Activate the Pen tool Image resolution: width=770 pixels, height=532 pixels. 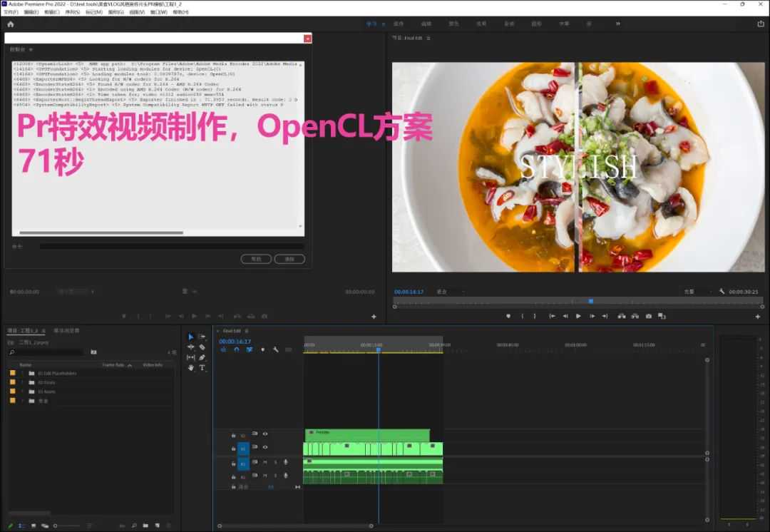202,357
